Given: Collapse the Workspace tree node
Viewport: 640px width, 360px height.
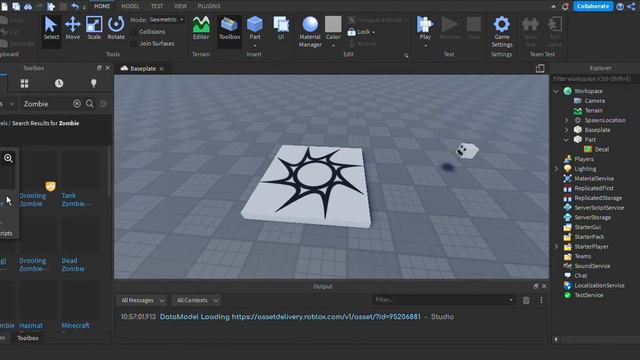Looking at the screenshot, I should click(x=556, y=91).
